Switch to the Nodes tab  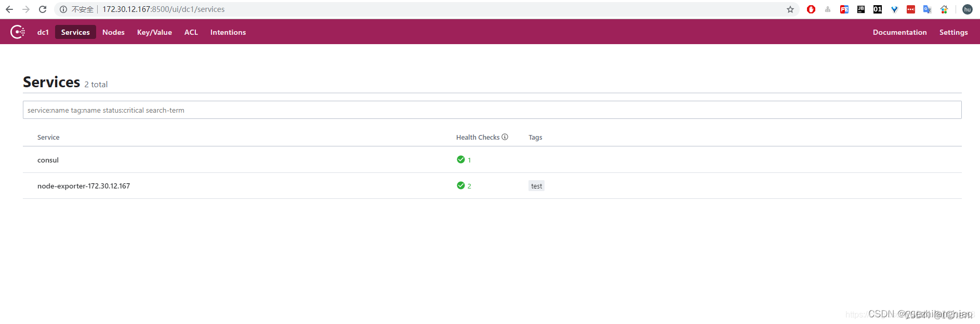pyautogui.click(x=113, y=32)
